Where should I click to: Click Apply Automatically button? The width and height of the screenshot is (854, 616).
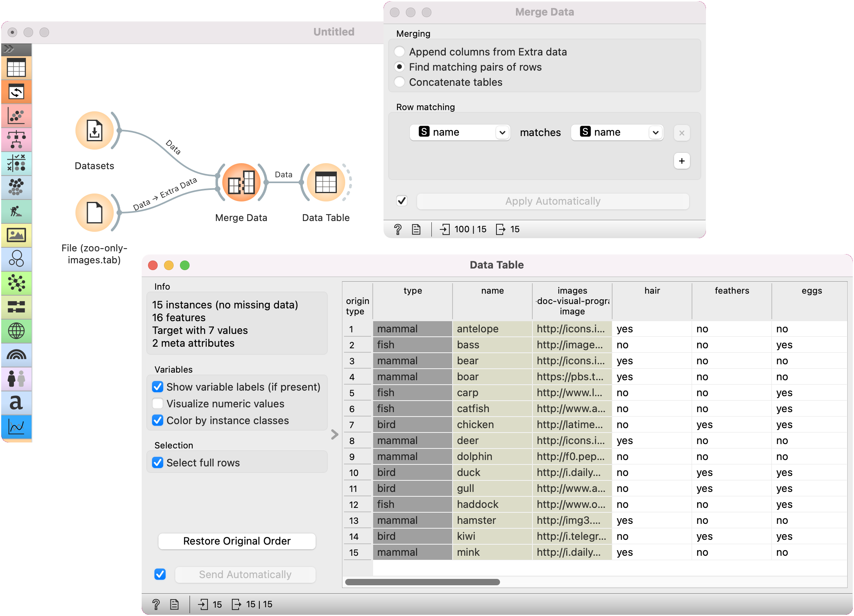[553, 201]
